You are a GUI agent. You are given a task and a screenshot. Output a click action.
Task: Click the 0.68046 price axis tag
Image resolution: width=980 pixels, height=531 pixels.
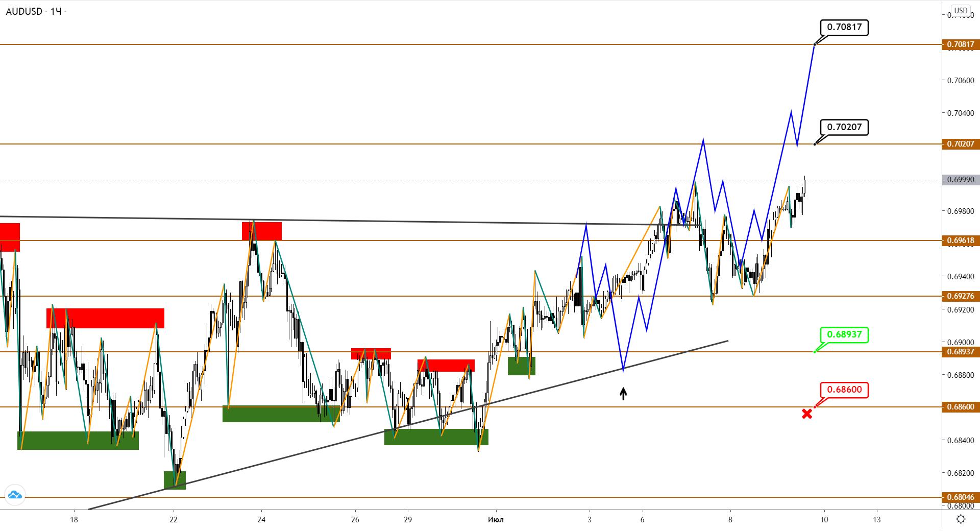(961, 497)
